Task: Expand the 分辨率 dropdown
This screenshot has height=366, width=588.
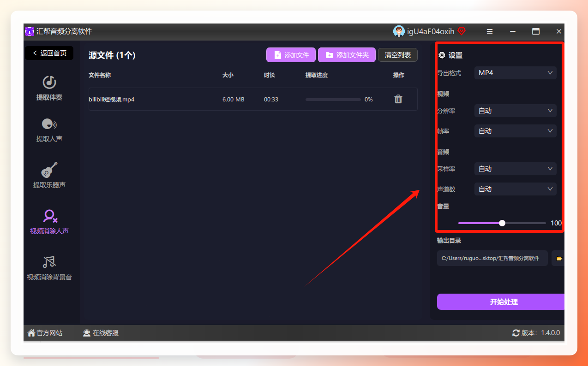Action: pos(515,111)
